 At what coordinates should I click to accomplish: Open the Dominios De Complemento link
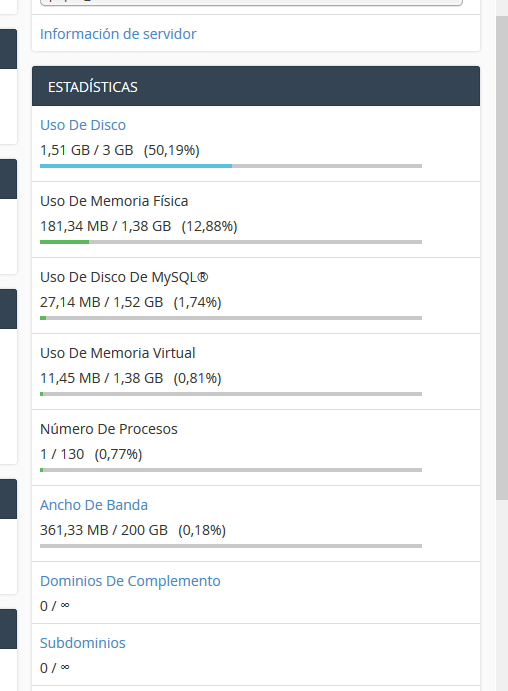[x=130, y=581]
